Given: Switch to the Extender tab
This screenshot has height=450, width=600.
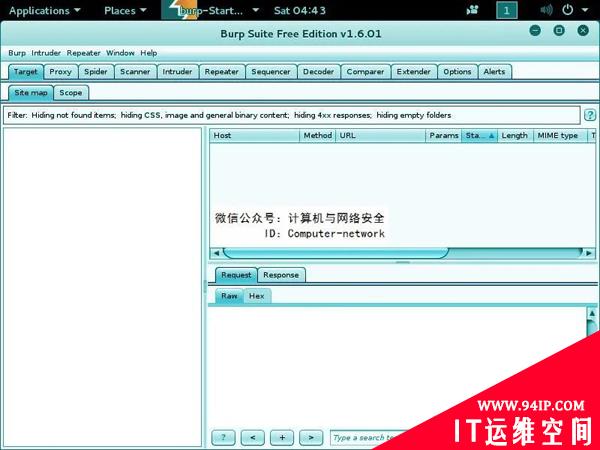Looking at the screenshot, I should (x=414, y=72).
